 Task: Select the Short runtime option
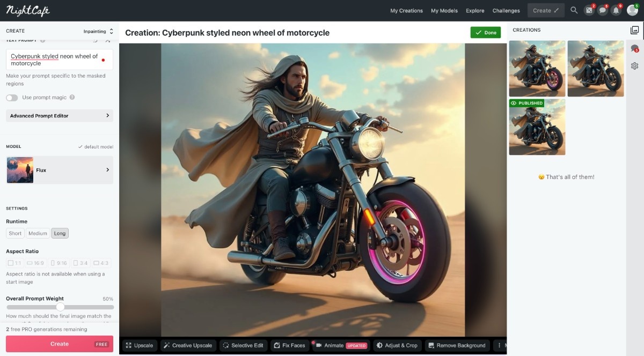click(x=15, y=233)
